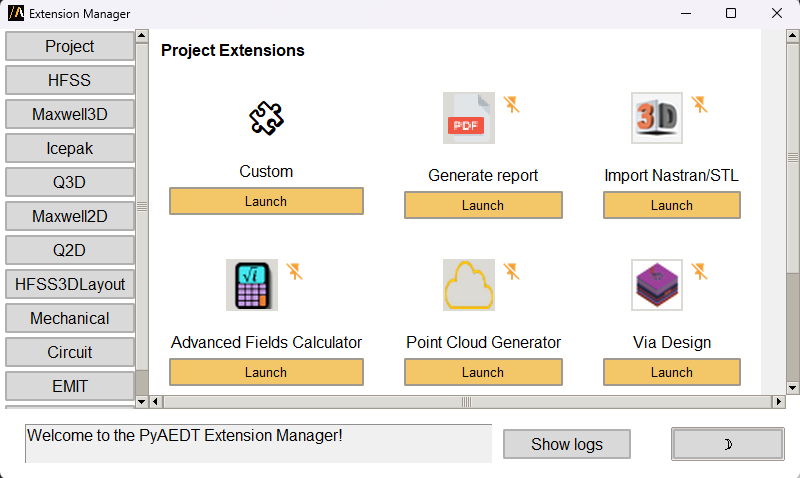This screenshot has width=800, height=478.
Task: Click the sidebar scroll down arrow
Action: click(x=141, y=401)
